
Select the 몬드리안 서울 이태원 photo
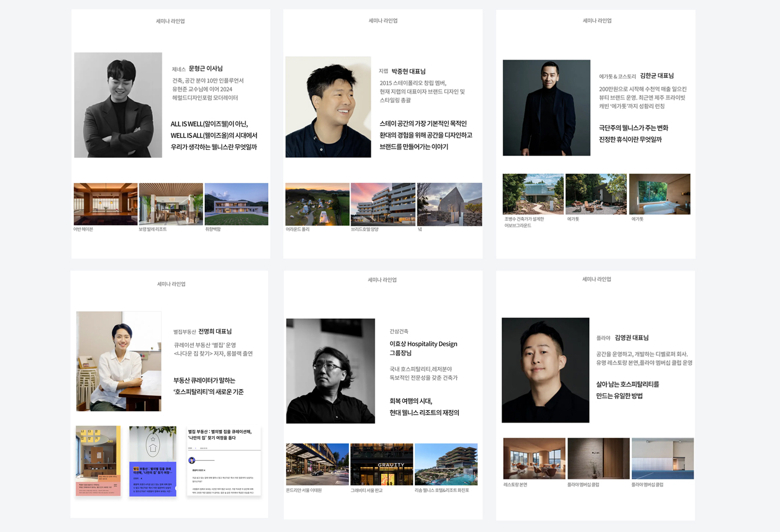point(317,464)
